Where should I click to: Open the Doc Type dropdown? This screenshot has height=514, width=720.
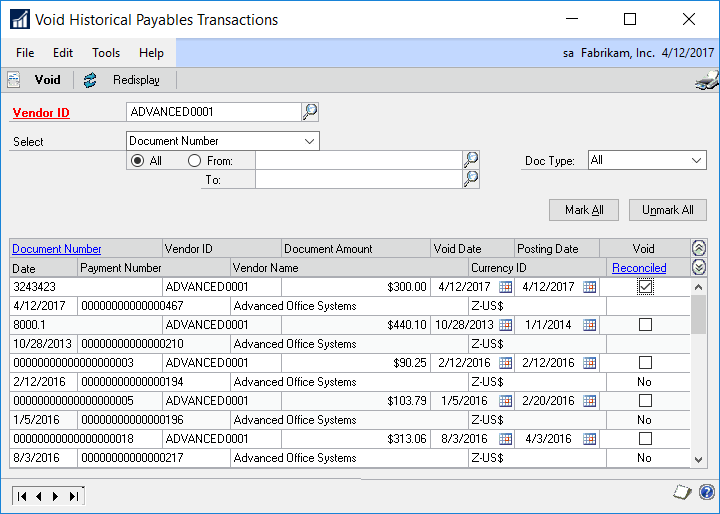click(696, 160)
